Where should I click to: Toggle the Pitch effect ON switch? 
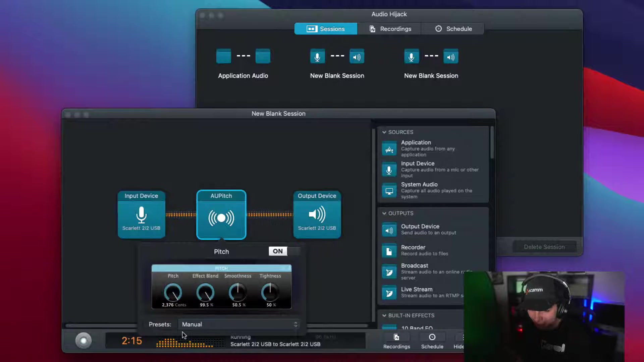pyautogui.click(x=284, y=251)
